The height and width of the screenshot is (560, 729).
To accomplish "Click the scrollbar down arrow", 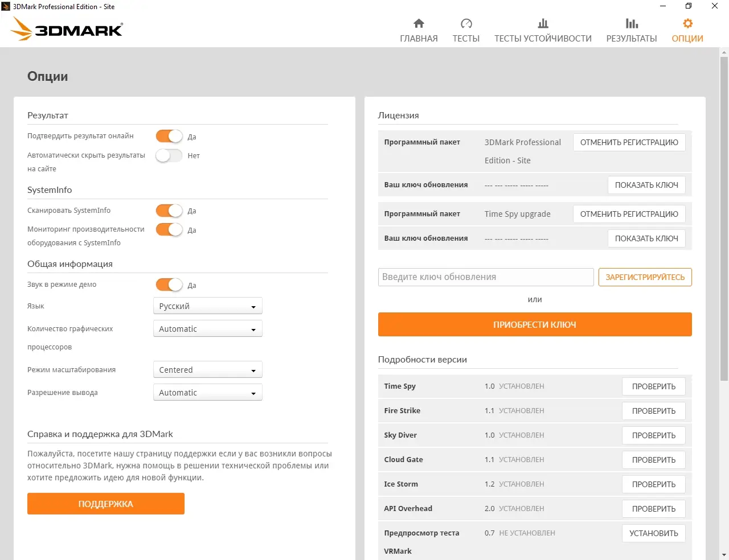I will pos(724,555).
